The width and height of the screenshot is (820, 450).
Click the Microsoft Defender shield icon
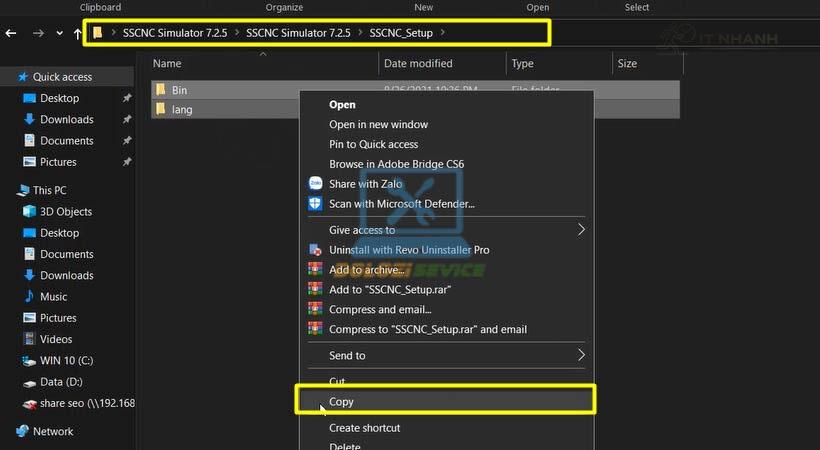coord(316,204)
